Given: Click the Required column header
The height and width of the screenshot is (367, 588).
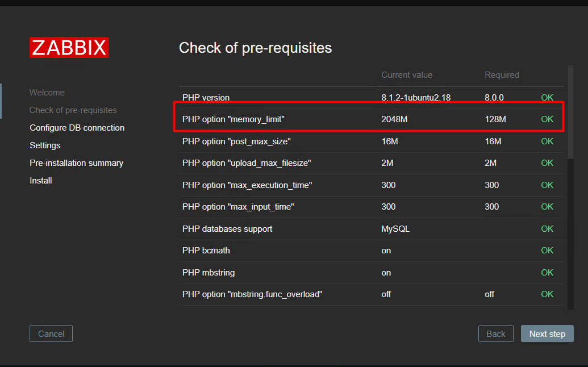Looking at the screenshot, I should (x=502, y=75).
